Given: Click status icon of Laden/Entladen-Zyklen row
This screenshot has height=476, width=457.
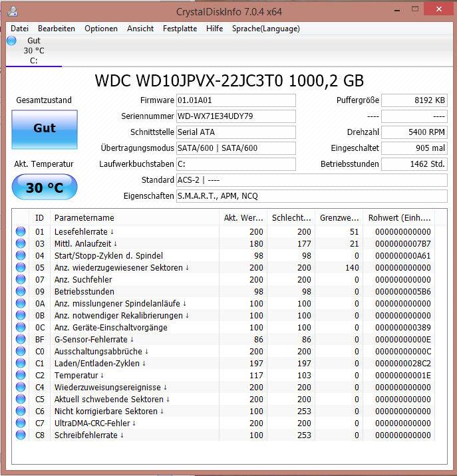Looking at the screenshot, I should (21, 363).
